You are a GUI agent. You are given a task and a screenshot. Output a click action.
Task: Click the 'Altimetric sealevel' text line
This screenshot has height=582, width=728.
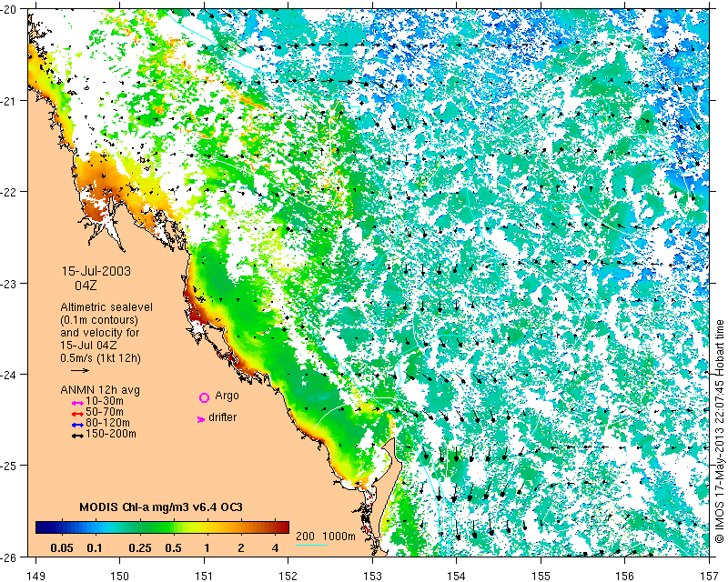point(106,307)
